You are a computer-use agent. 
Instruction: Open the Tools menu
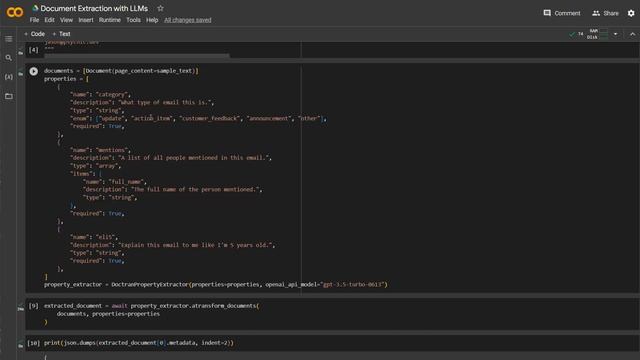[x=133, y=20]
